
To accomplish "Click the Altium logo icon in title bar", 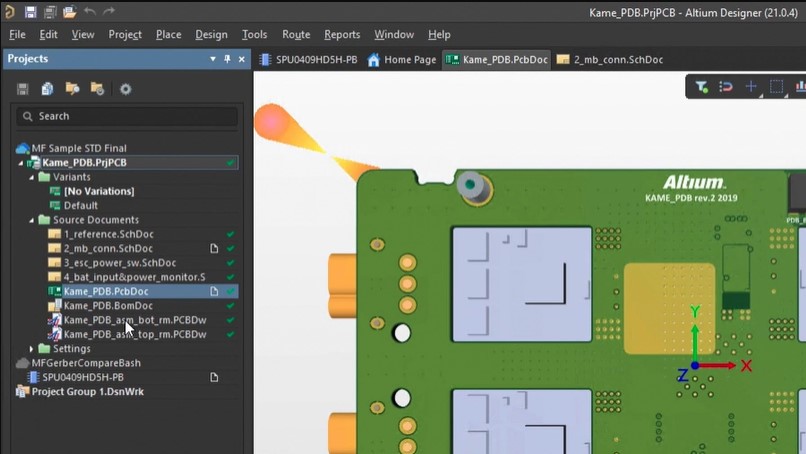I will [9, 11].
